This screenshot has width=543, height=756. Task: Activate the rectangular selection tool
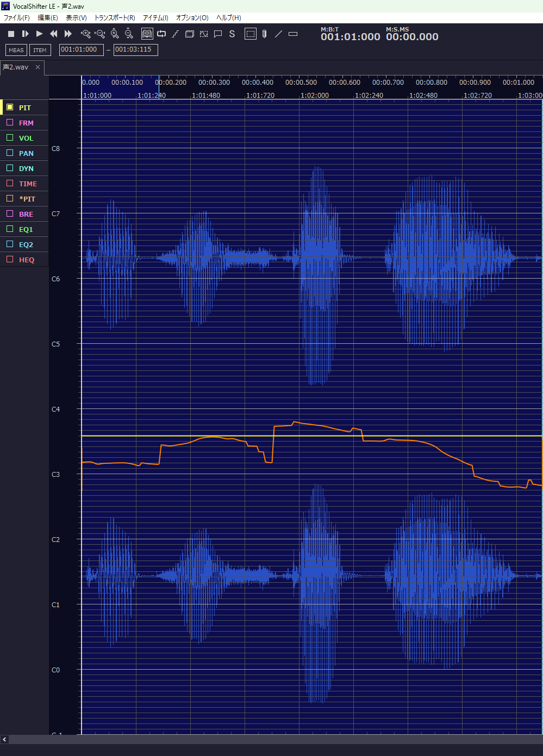tap(250, 34)
